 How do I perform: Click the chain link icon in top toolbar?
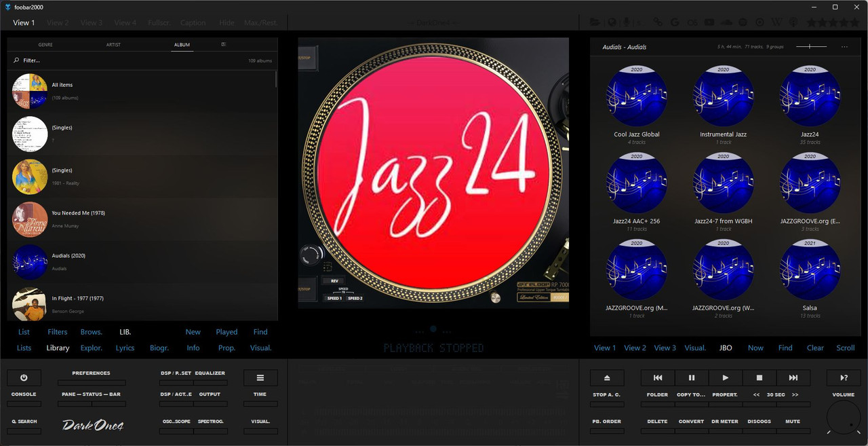658,22
